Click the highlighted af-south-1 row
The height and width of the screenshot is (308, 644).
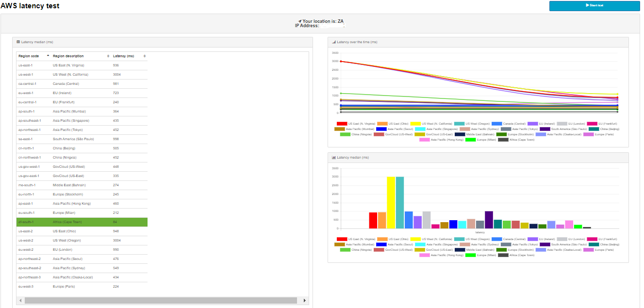pos(82,222)
